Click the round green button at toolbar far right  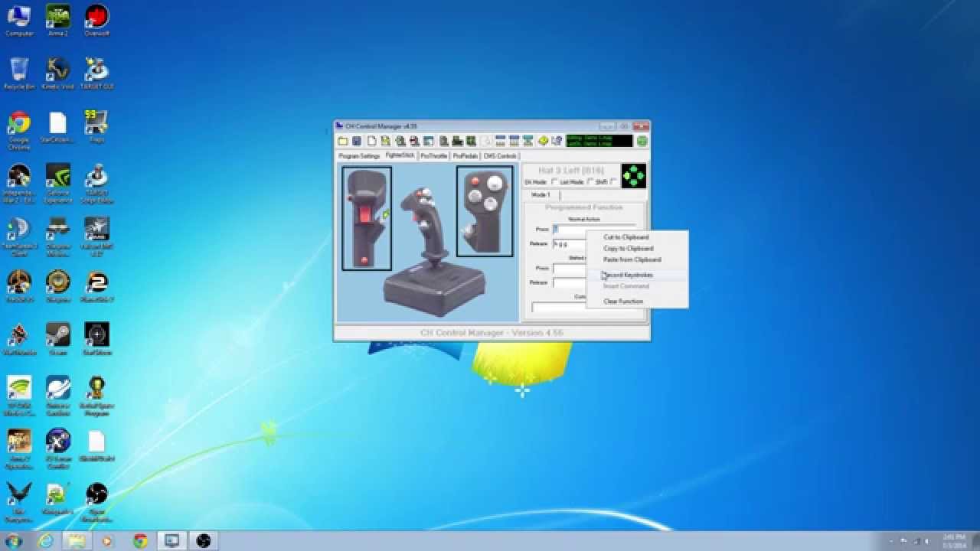[642, 141]
